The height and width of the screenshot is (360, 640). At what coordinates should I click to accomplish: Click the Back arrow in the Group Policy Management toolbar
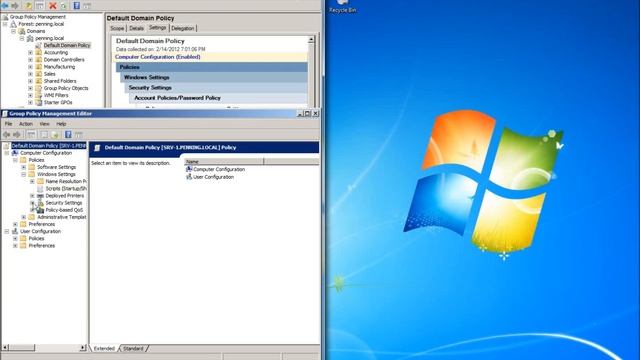[x=5, y=5]
